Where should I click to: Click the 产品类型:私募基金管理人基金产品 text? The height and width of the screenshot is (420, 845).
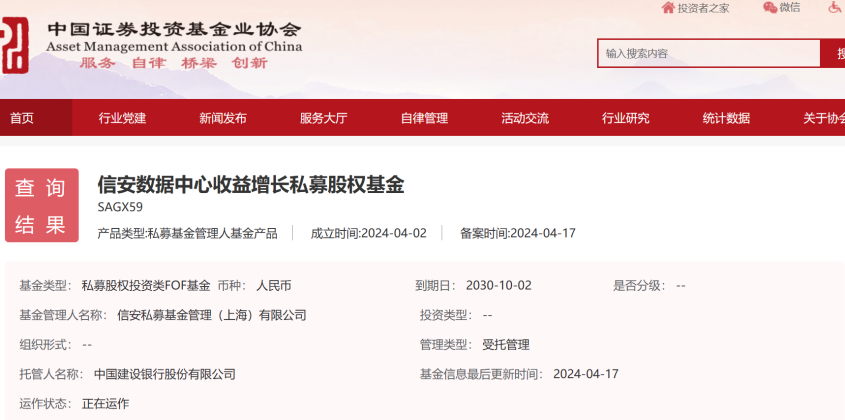pyautogui.click(x=188, y=233)
